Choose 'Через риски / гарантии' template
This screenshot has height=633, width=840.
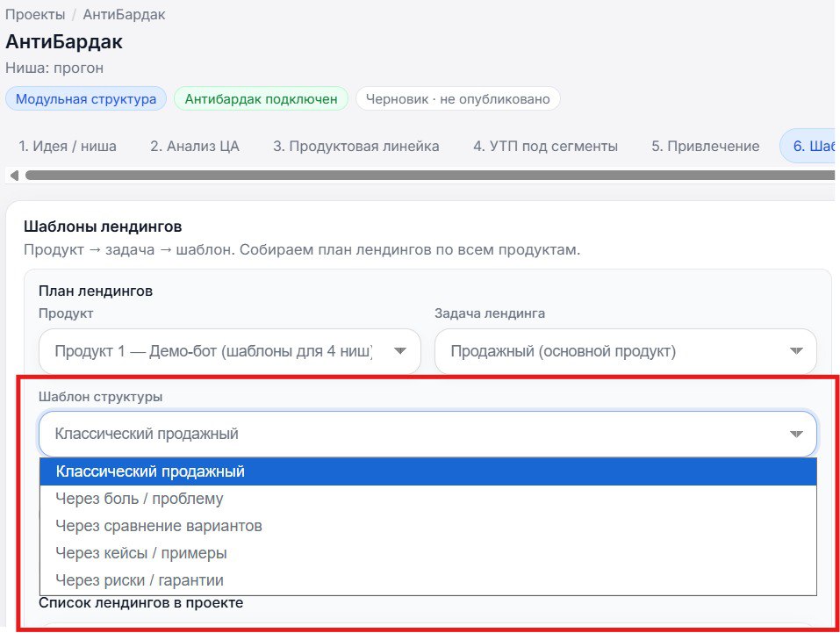[139, 579]
